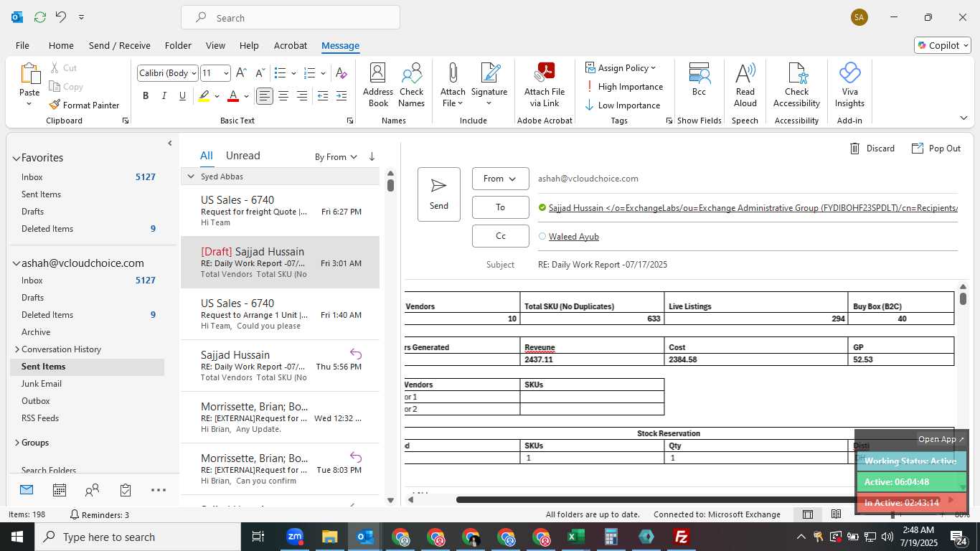Click the Waleed Ayub recipient
Viewport: 980px width, 551px height.
click(x=573, y=236)
